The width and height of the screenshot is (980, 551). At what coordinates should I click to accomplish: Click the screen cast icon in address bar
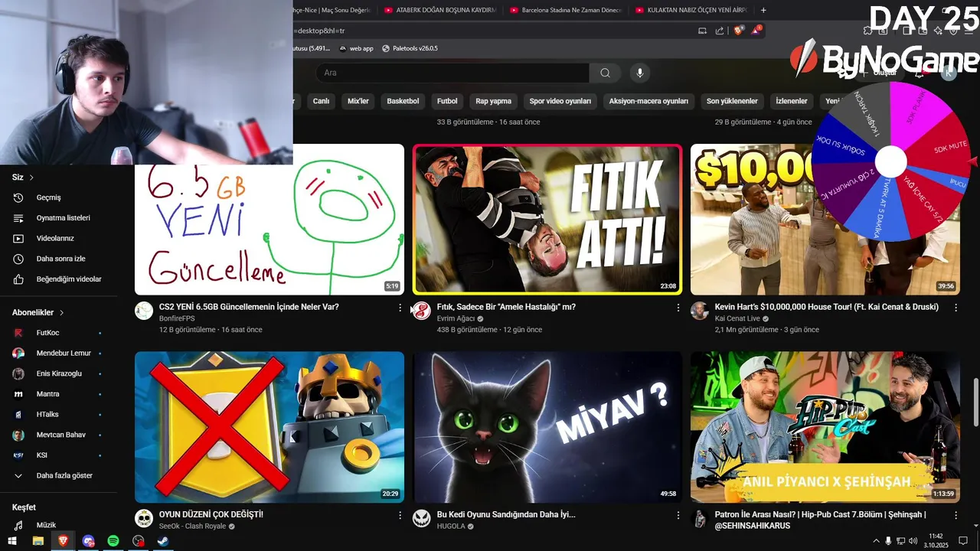click(x=702, y=31)
